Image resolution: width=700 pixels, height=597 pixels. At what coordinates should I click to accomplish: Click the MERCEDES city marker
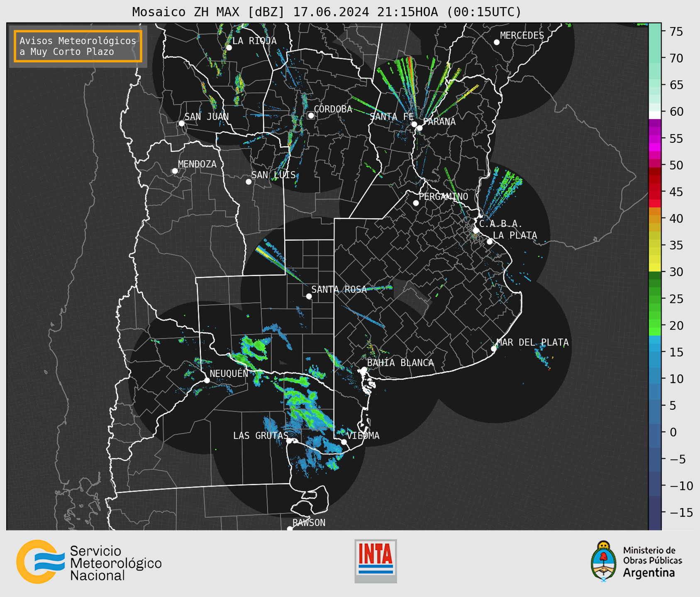pos(496,42)
